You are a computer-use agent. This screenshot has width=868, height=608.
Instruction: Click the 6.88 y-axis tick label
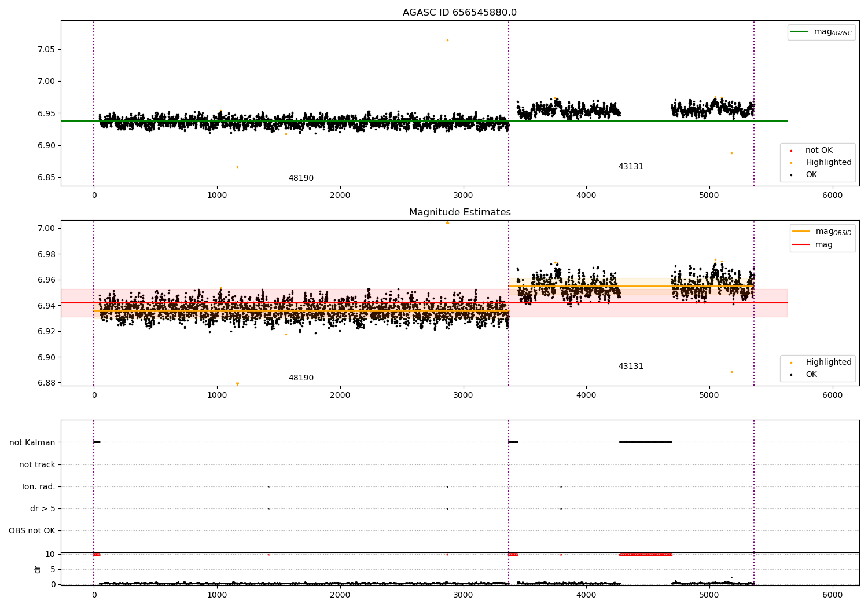click(46, 383)
